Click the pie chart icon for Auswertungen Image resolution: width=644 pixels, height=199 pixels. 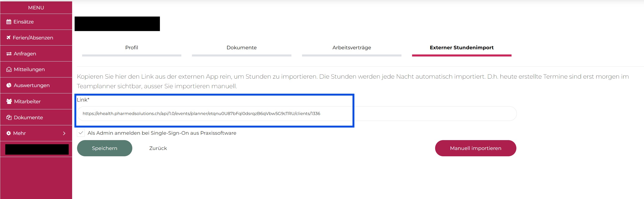pyautogui.click(x=9, y=85)
